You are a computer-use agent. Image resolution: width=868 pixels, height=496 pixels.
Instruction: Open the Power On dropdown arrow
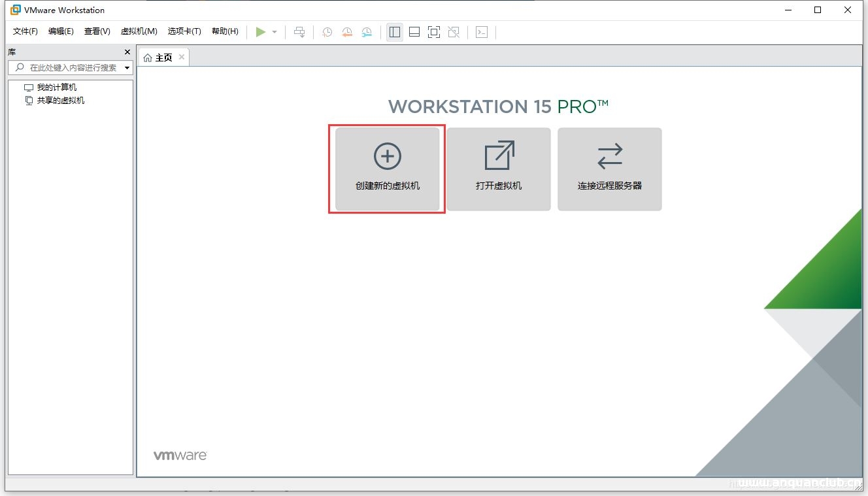point(273,31)
